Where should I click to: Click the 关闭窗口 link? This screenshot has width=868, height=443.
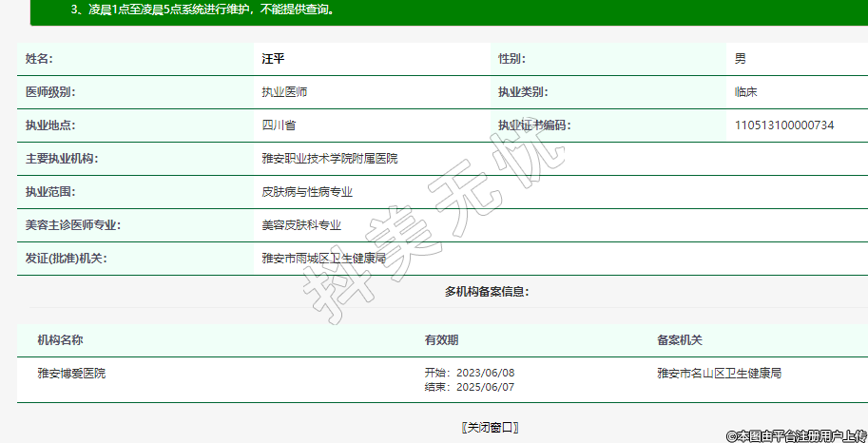click(x=490, y=428)
